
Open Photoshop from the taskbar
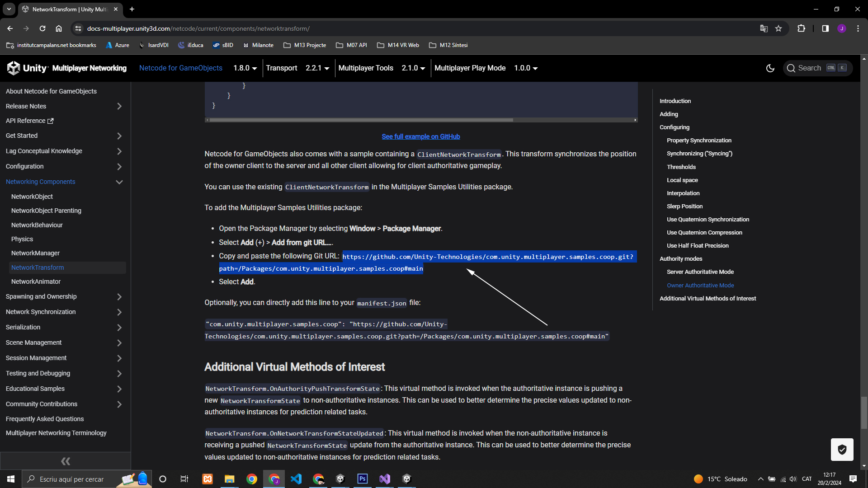pos(363,479)
